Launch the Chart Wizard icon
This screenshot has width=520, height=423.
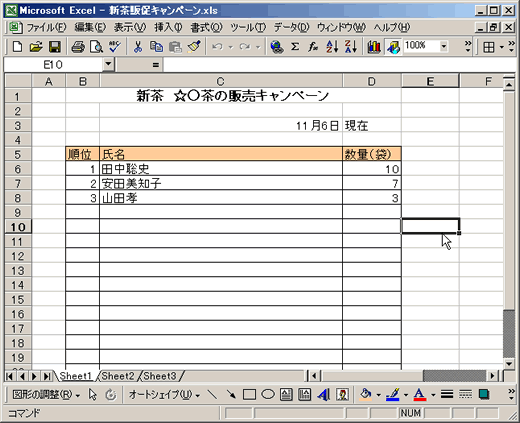(x=374, y=47)
